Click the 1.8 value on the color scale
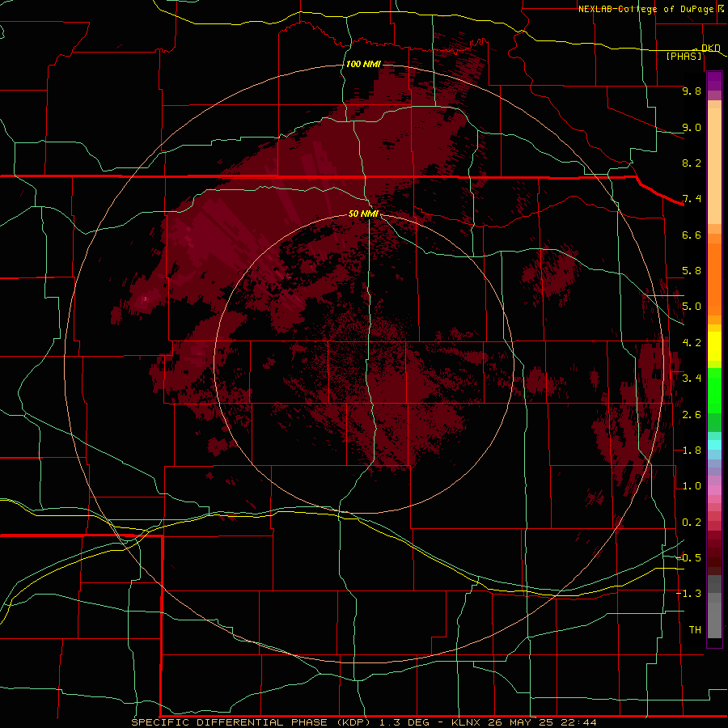The image size is (728, 728). coord(692,451)
